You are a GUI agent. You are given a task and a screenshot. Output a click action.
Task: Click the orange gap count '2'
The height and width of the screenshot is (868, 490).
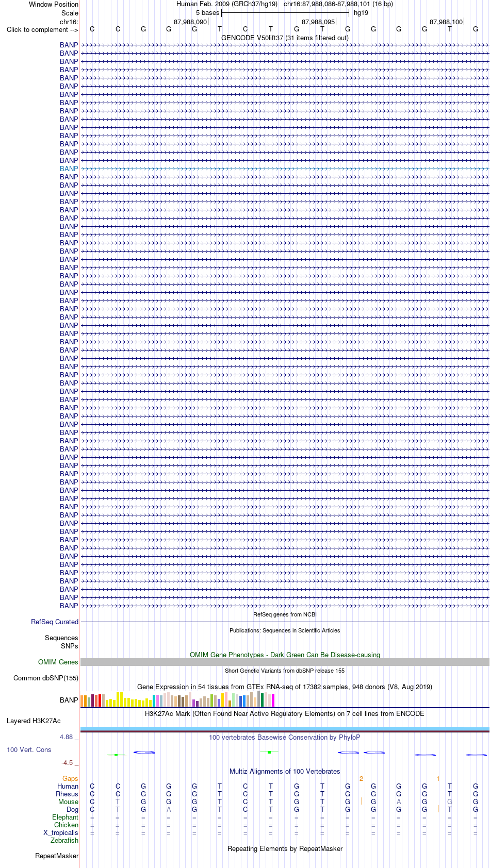pyautogui.click(x=361, y=779)
